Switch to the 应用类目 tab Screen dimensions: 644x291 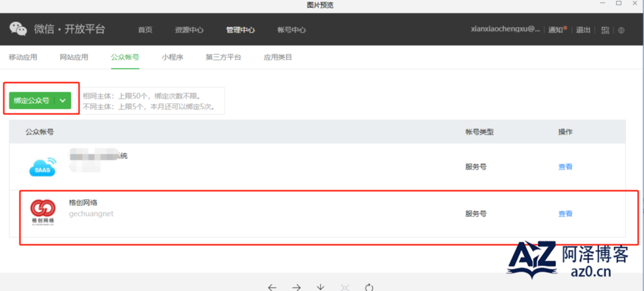277,57
